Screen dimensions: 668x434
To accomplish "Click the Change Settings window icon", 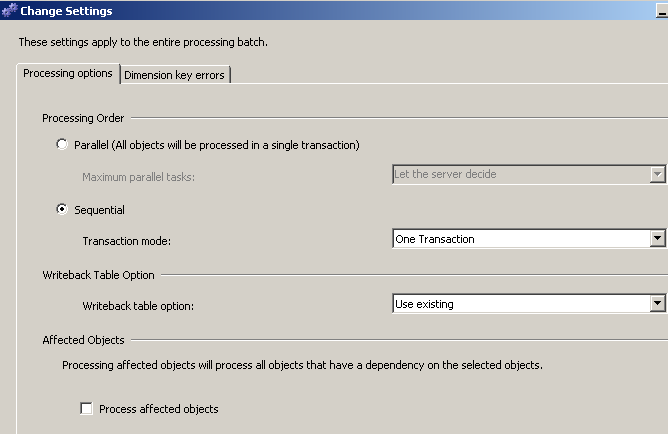I will (x=10, y=11).
